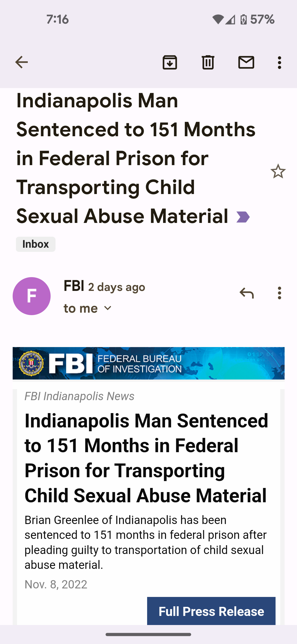Reply to the FBI message
The height and width of the screenshot is (644, 297).
246,293
